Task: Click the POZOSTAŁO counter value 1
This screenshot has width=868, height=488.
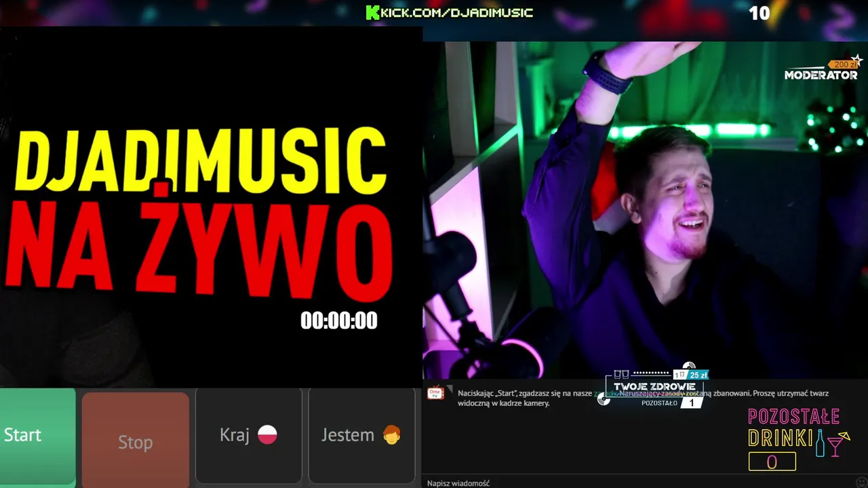Action: tap(691, 403)
